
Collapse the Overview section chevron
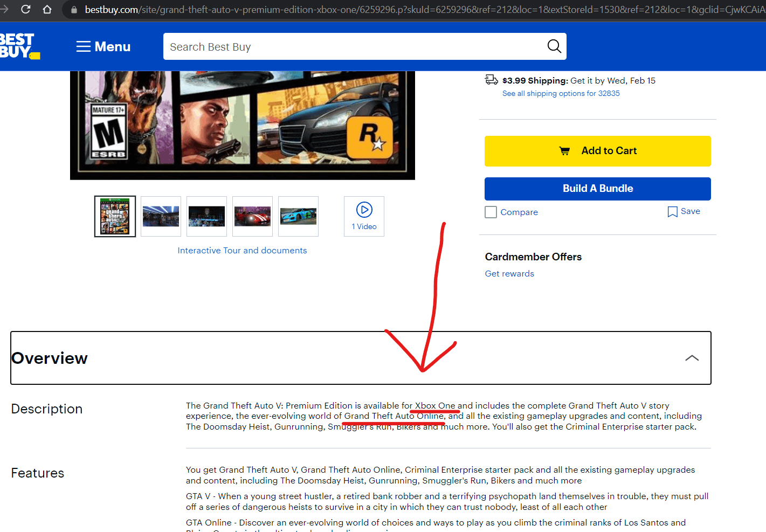[692, 358]
